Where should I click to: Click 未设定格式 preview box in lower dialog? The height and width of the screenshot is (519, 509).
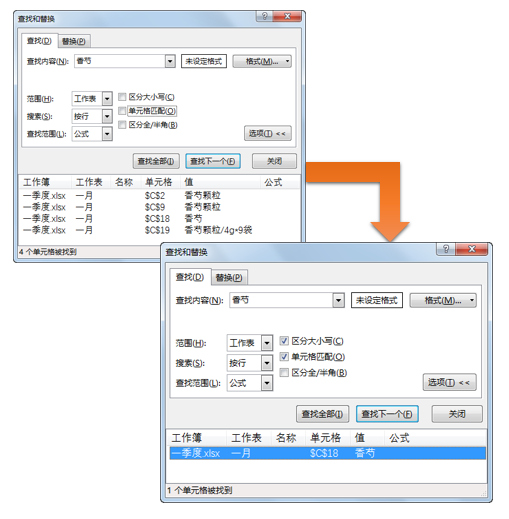[x=377, y=300]
